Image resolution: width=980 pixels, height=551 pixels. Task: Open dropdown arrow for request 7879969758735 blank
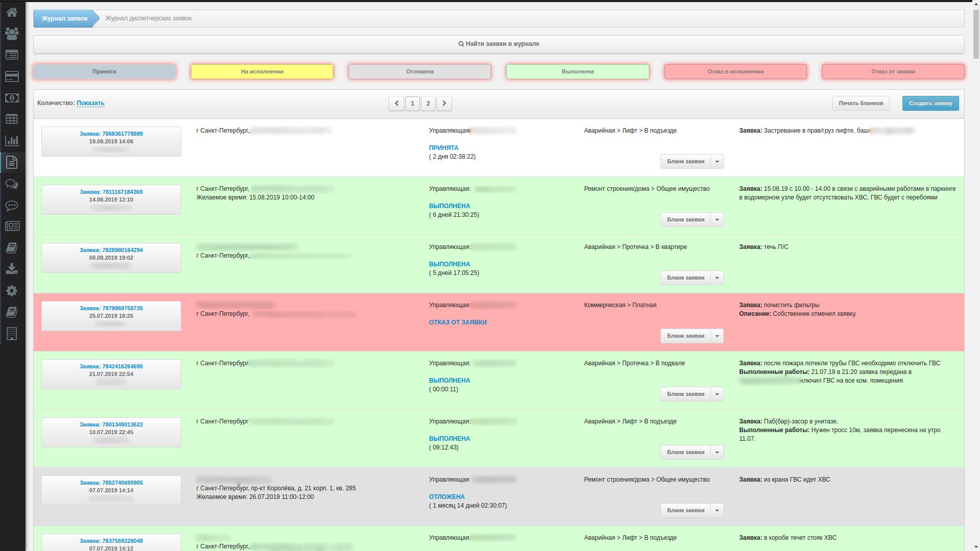click(717, 336)
